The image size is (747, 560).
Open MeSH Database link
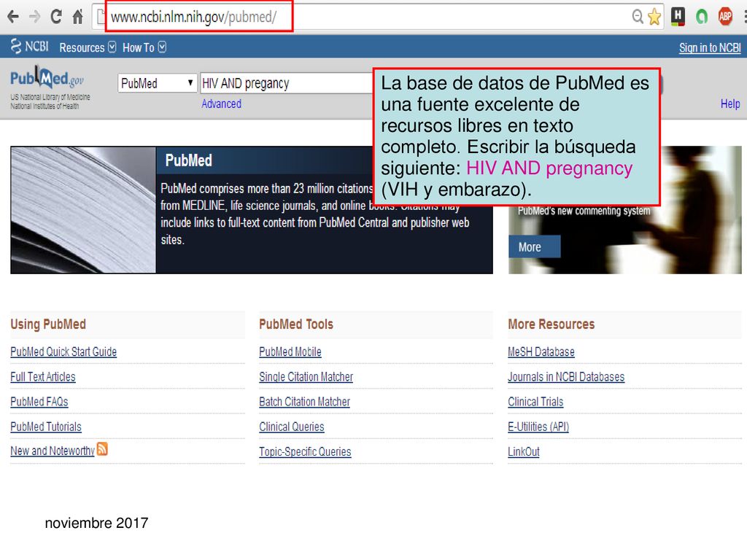[541, 351]
